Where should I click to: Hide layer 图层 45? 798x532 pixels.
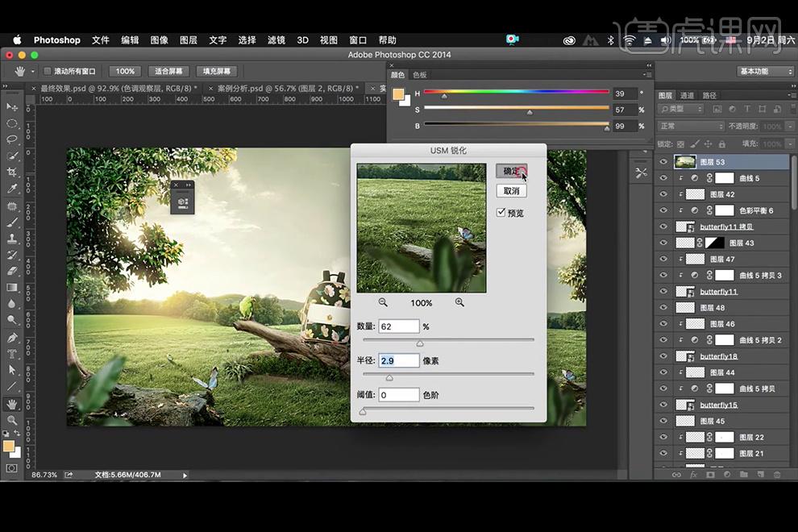click(x=663, y=421)
